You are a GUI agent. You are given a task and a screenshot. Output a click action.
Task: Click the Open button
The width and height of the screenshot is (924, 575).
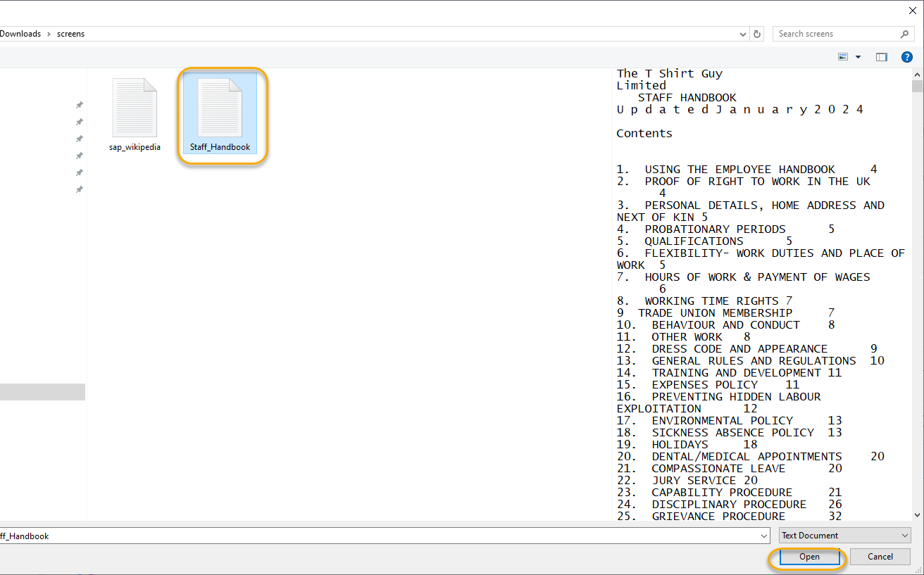809,557
